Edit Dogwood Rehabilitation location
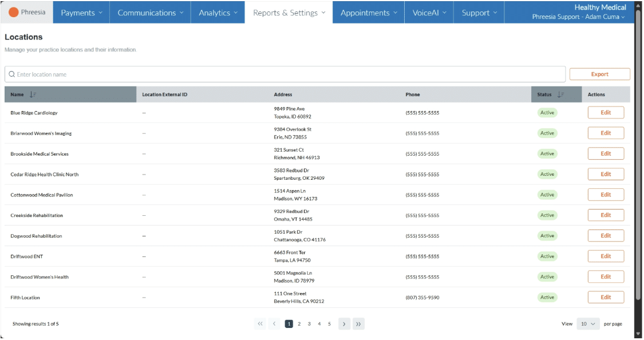 pyautogui.click(x=606, y=236)
